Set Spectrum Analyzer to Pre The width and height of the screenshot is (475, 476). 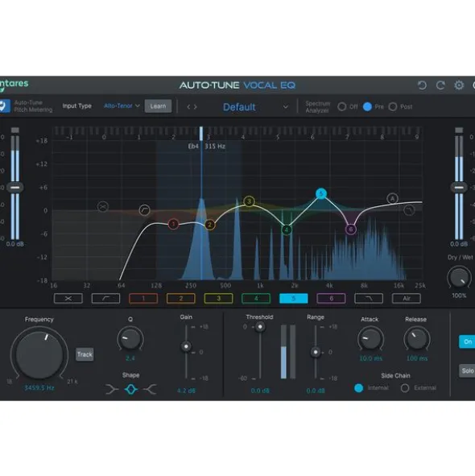[x=367, y=106]
